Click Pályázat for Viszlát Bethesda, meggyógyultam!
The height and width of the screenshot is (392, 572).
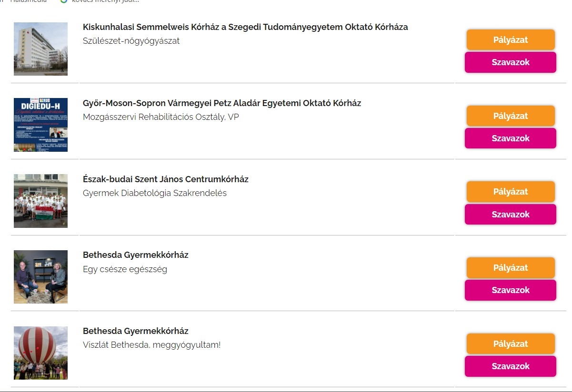(x=511, y=344)
